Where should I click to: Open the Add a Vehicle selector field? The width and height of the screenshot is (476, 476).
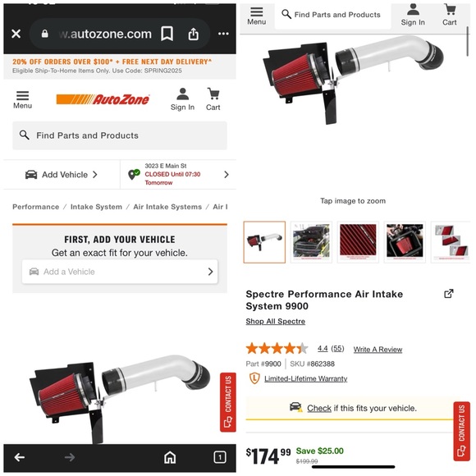click(120, 272)
